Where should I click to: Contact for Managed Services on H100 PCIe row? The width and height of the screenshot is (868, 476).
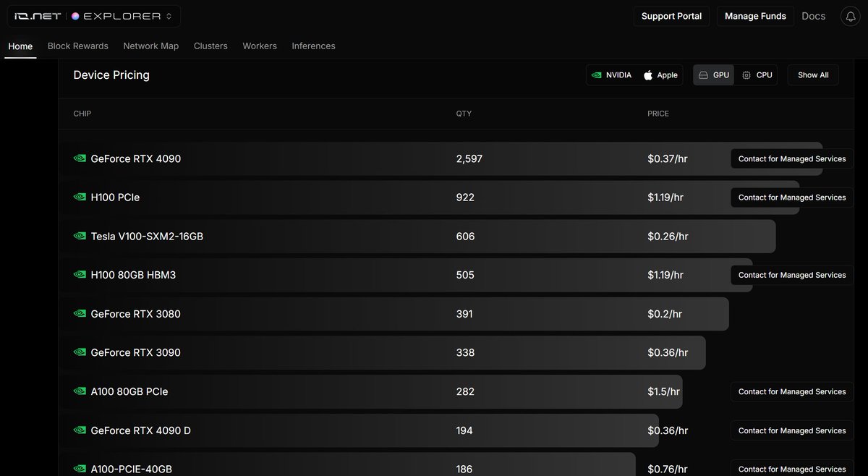click(x=792, y=197)
